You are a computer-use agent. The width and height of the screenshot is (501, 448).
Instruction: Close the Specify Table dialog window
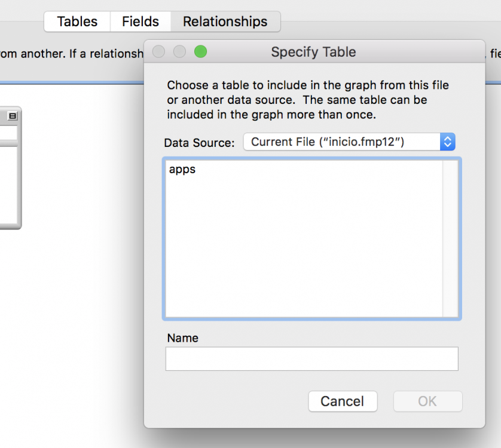point(158,52)
